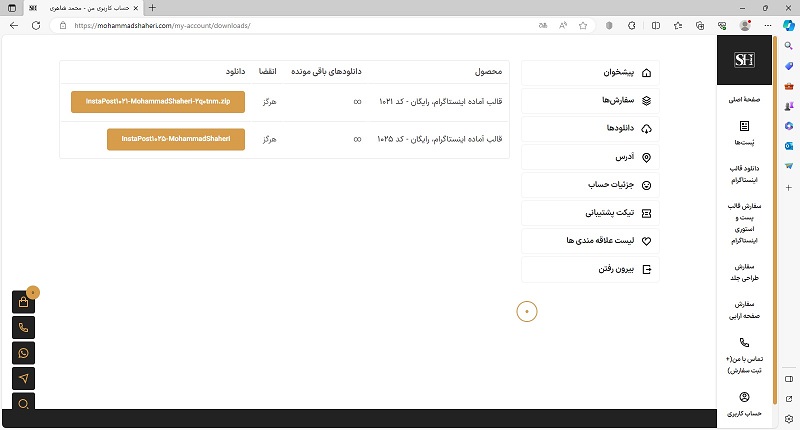Select دانلودها downloads menu item
800x430 pixels.
click(x=590, y=129)
